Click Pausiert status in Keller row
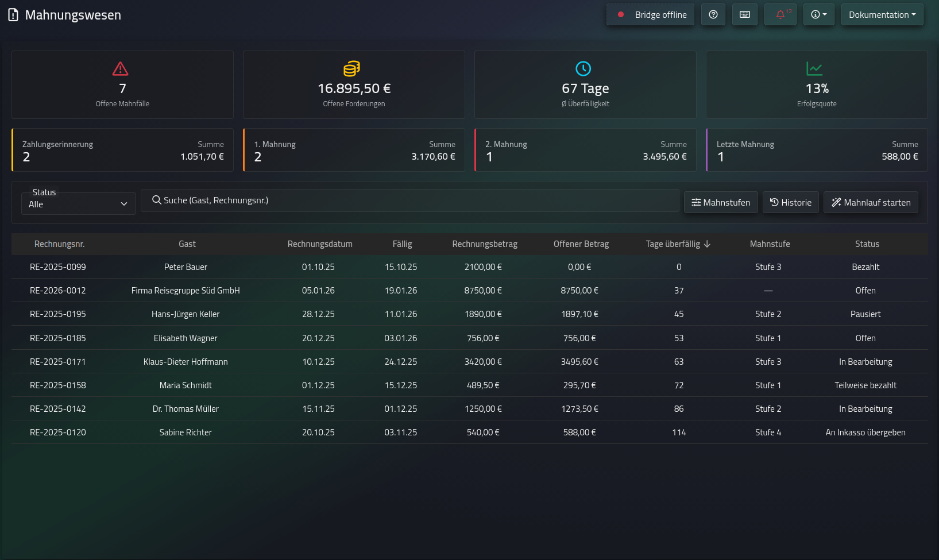 tap(865, 314)
